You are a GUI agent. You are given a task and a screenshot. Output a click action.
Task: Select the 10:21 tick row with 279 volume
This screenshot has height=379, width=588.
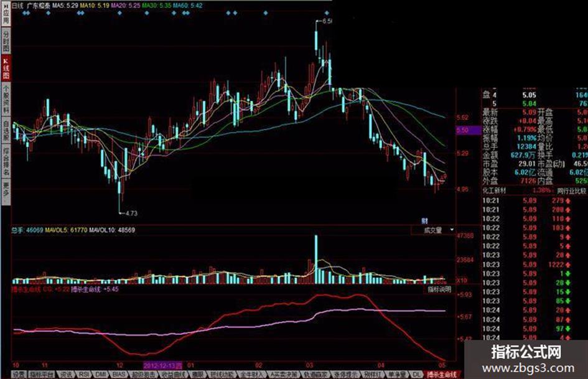coord(526,201)
